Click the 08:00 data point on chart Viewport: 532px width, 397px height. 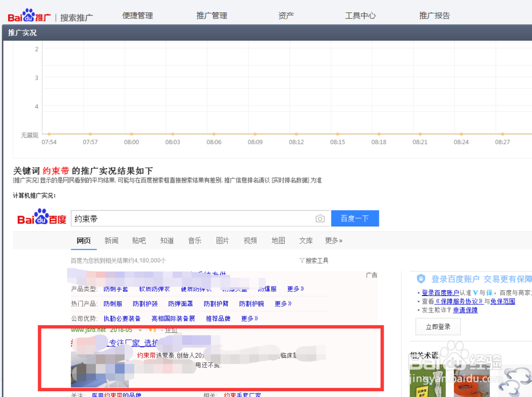(x=131, y=134)
